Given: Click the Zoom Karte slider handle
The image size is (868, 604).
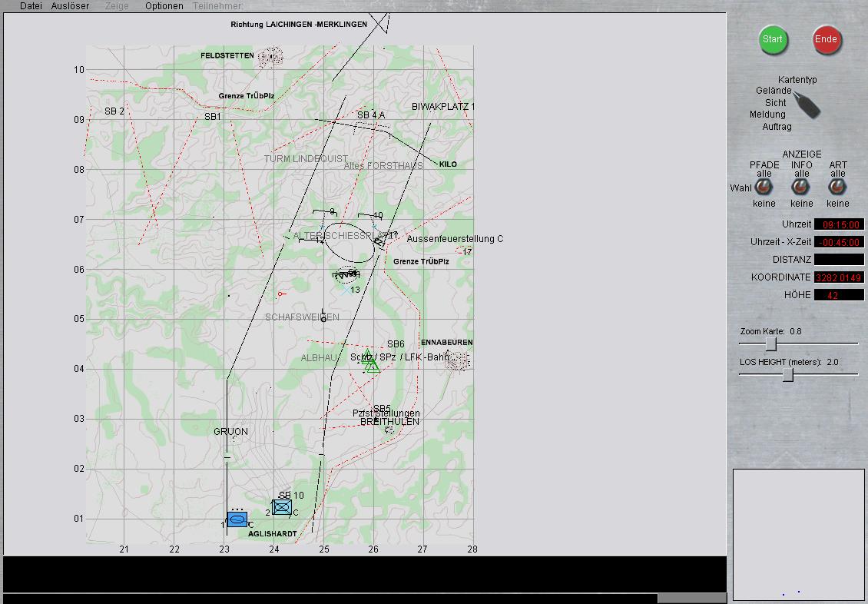Looking at the screenshot, I should tap(770, 344).
